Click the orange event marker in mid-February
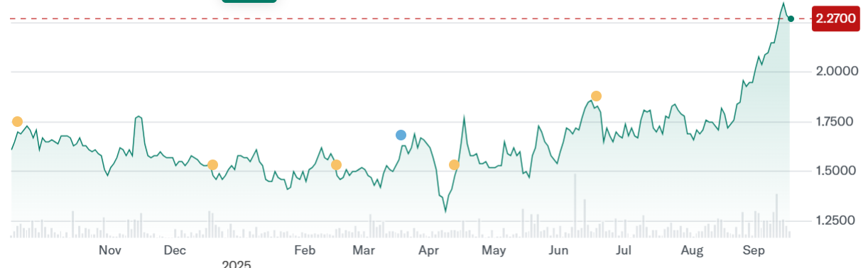Image resolution: width=868 pixels, height=268 pixels. [336, 164]
